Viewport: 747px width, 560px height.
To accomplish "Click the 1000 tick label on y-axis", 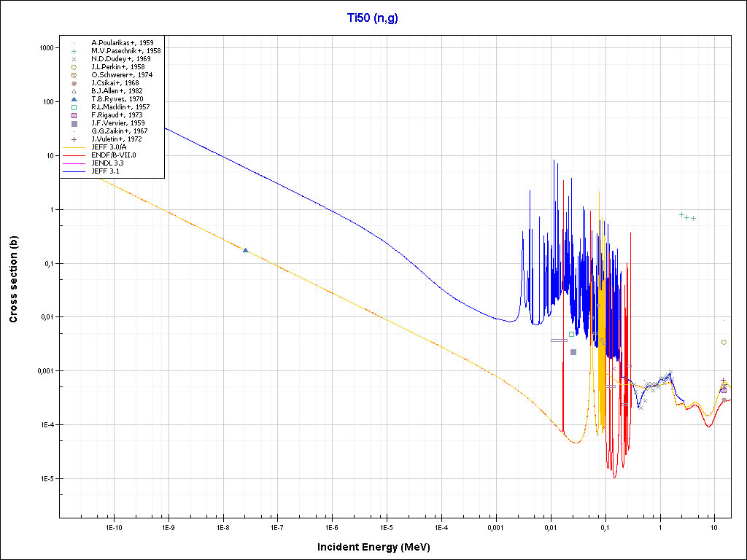I will tap(45, 48).
